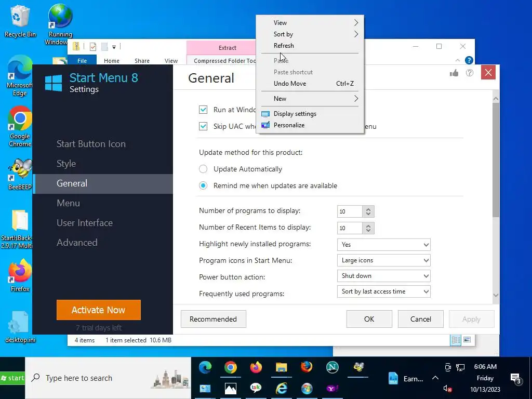Select the BeeBEEP desktop shortcut
Viewport: 532px width, 399px height.
pos(20,174)
